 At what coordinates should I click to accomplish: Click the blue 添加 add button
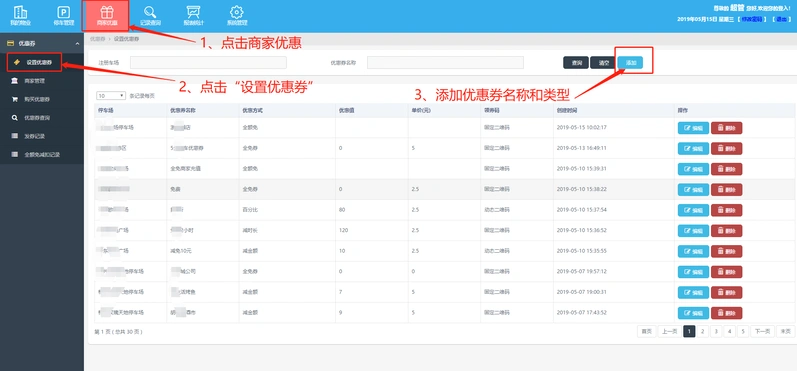tap(630, 63)
